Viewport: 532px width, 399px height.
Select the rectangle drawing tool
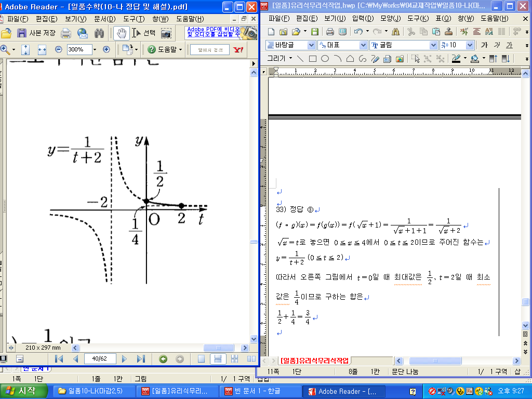[x=313, y=59]
